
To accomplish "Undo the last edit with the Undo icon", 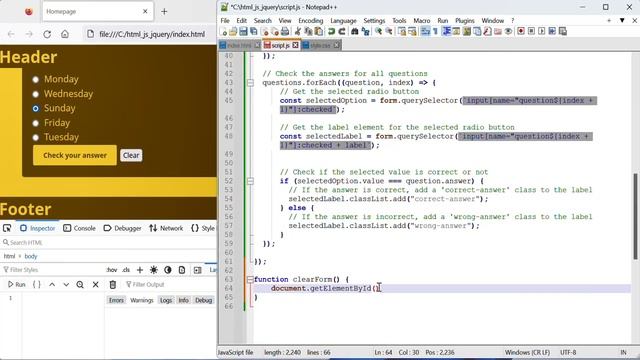I will (x=331, y=31).
